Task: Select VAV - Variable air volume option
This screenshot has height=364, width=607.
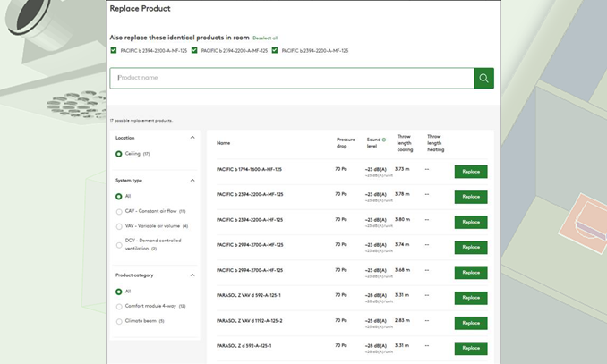Action: 119,226
